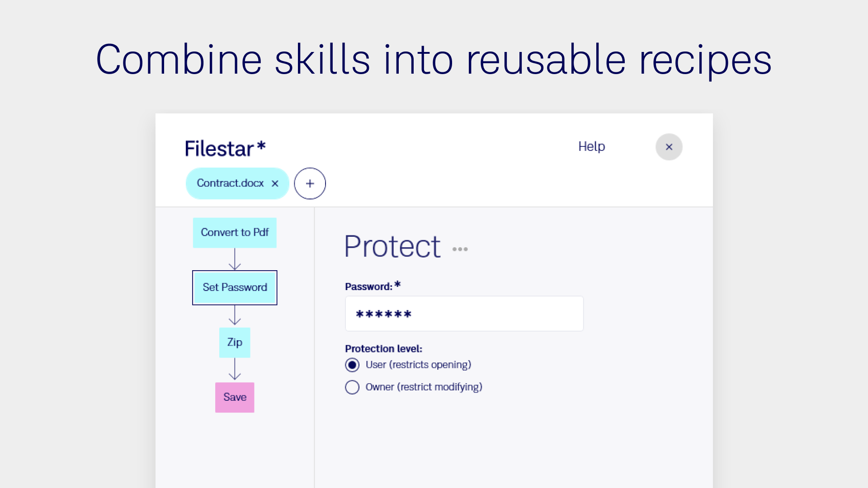This screenshot has width=868, height=488.
Task: Select the Convert to Pdf step
Action: 235,232
